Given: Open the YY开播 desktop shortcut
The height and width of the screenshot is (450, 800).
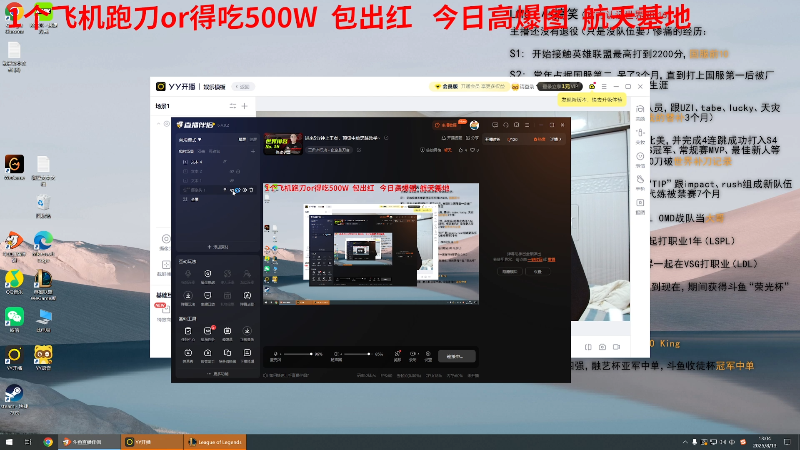Looking at the screenshot, I should [14, 357].
